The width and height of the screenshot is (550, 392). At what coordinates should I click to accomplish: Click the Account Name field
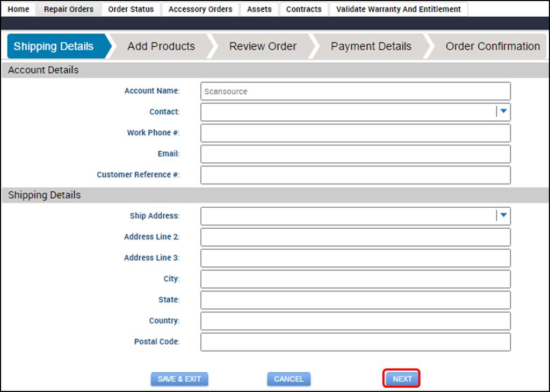point(356,91)
